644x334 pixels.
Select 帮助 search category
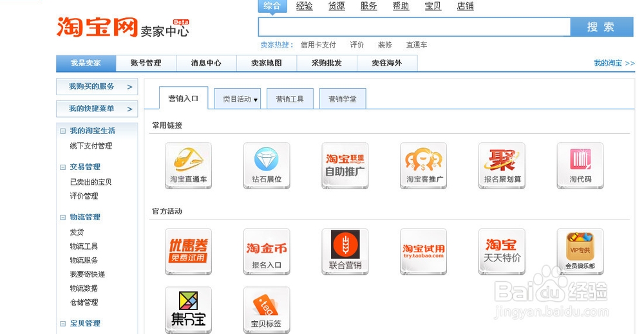[x=401, y=6]
